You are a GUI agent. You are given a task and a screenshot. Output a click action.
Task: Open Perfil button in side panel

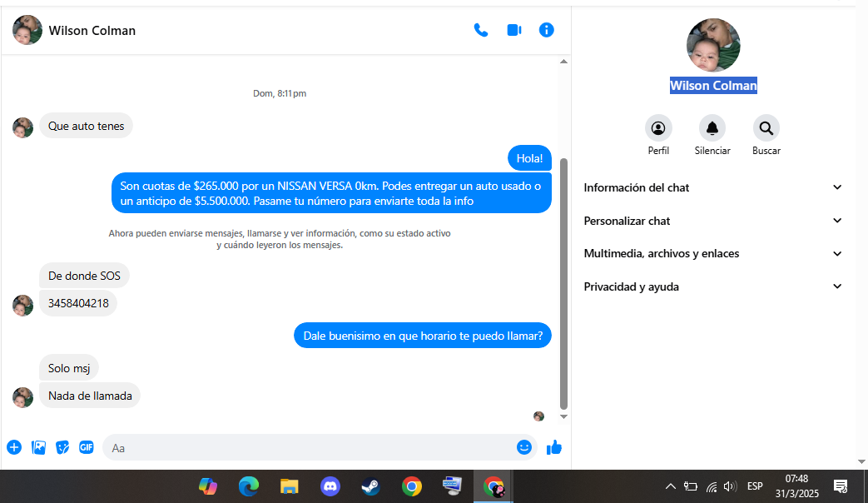pos(658,128)
